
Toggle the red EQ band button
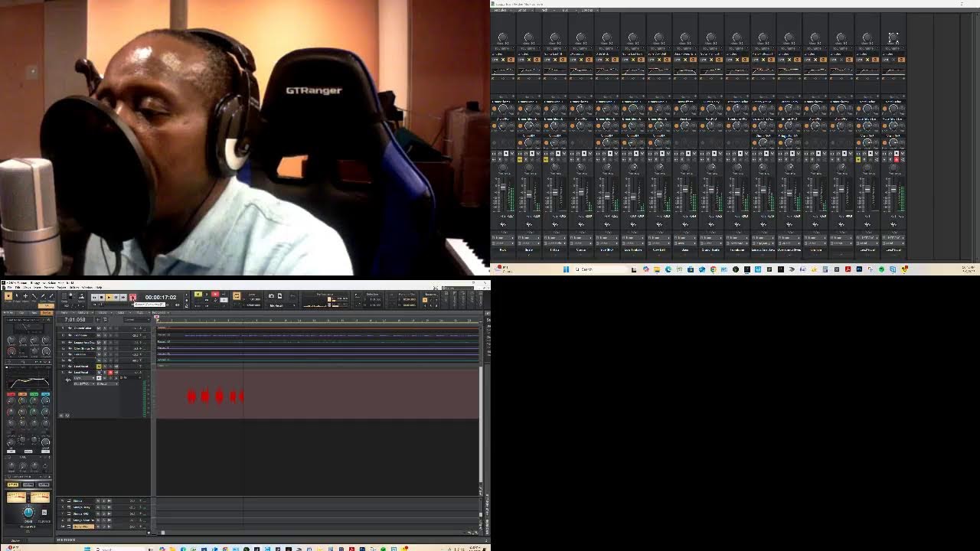[x=11, y=394]
